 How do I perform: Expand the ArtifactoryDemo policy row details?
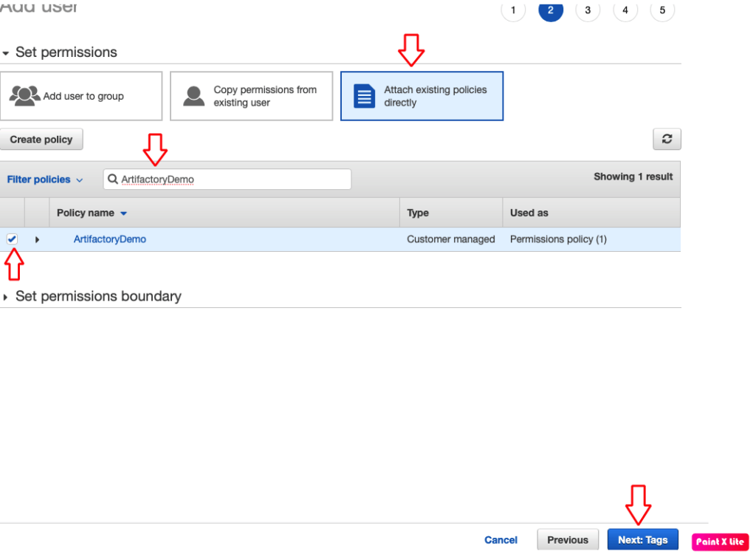pyautogui.click(x=37, y=239)
